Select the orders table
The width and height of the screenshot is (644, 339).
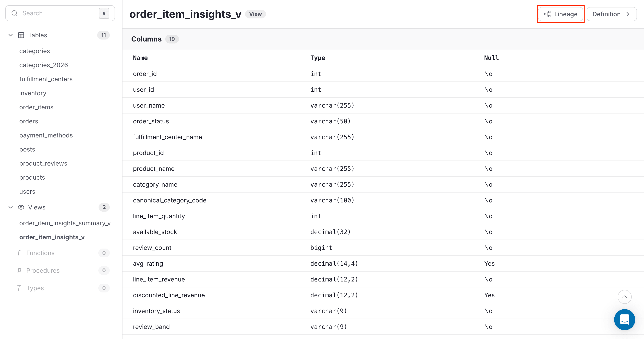tap(29, 121)
